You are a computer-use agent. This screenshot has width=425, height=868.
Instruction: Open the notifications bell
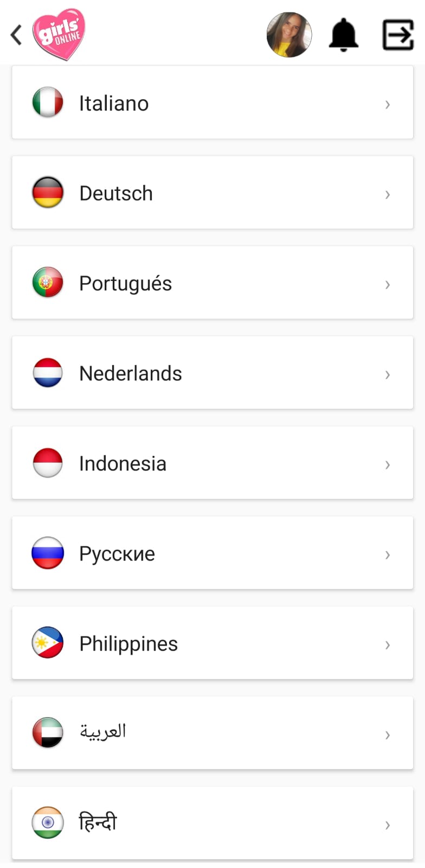(x=344, y=35)
